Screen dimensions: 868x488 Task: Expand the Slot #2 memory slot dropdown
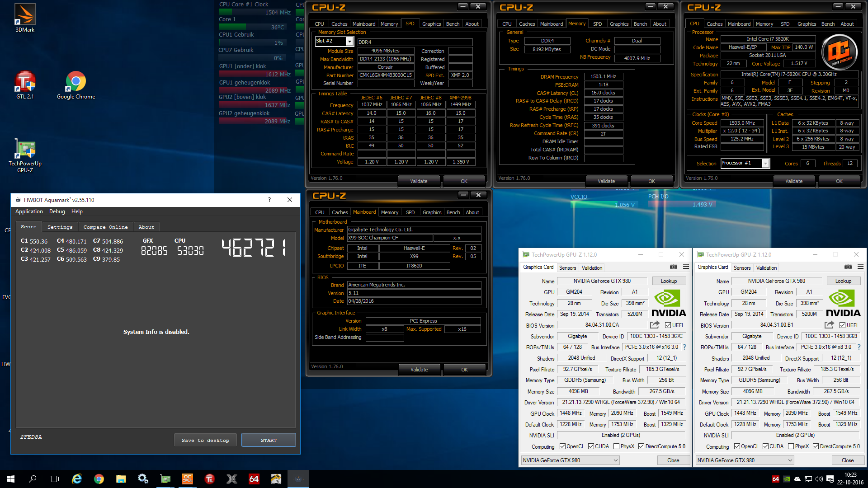pyautogui.click(x=349, y=41)
